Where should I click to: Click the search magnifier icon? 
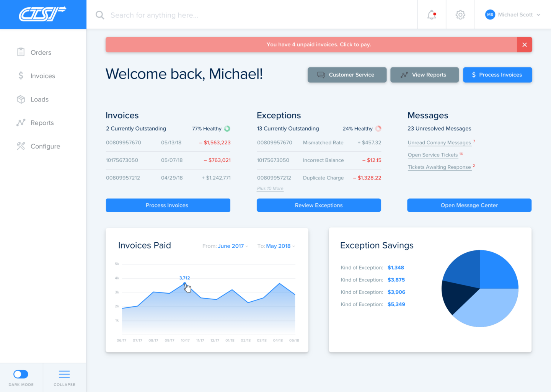pyautogui.click(x=100, y=15)
